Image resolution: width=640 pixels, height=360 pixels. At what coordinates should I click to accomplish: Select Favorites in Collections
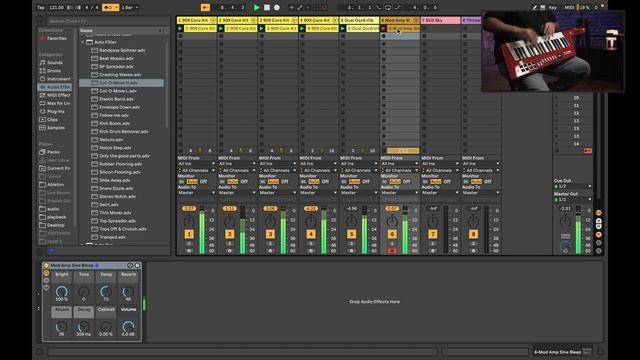[56, 38]
